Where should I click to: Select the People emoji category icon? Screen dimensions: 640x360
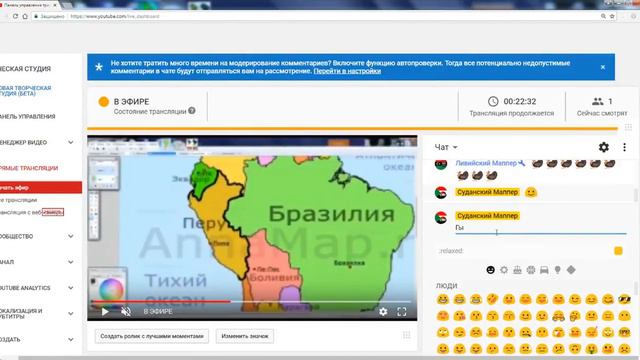491,270
